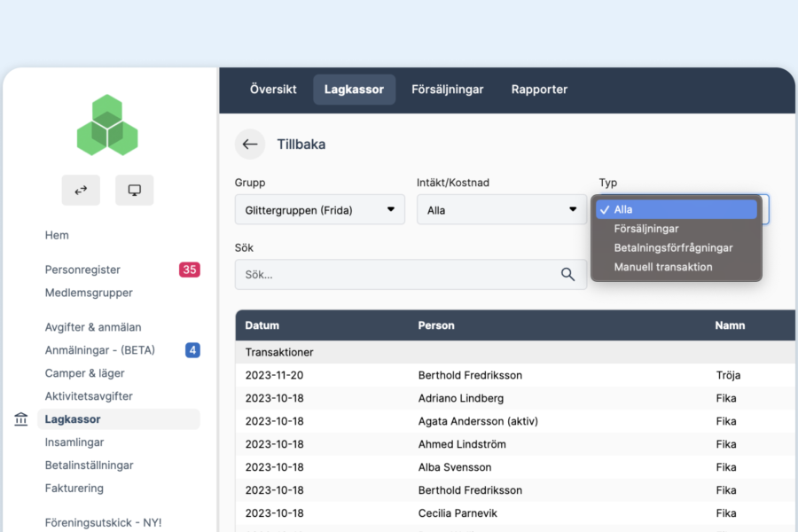Click the blue 4 badge
Screen dimensions: 798x532
tap(192, 350)
